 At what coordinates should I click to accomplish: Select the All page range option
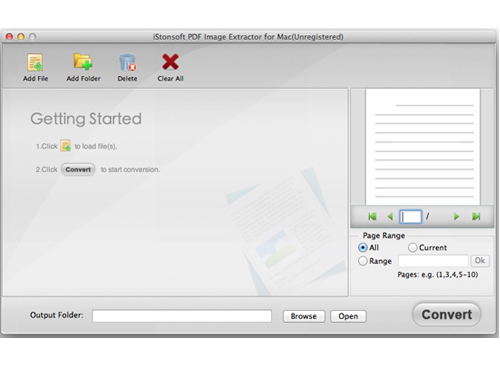[363, 248]
